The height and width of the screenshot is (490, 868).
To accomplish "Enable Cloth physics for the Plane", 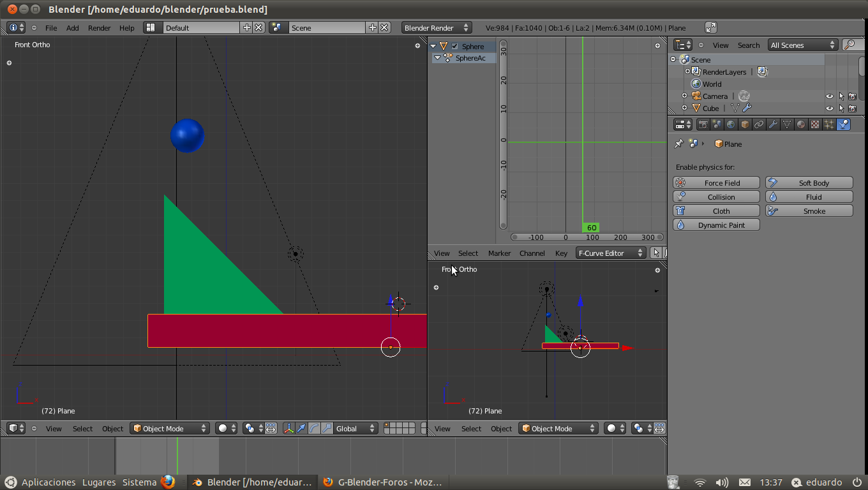I will click(x=716, y=211).
